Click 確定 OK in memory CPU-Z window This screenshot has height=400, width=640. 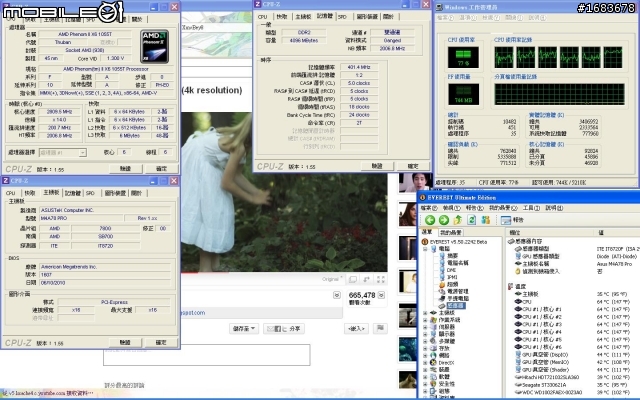[x=413, y=166]
